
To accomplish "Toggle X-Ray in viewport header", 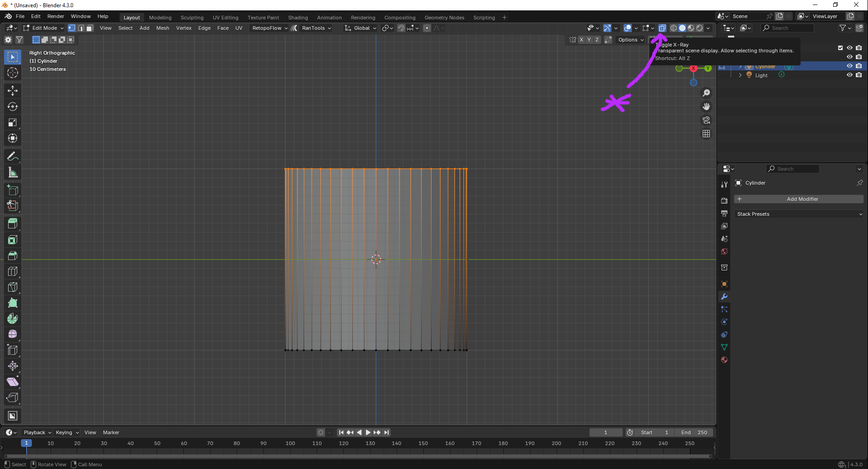I will pos(662,28).
